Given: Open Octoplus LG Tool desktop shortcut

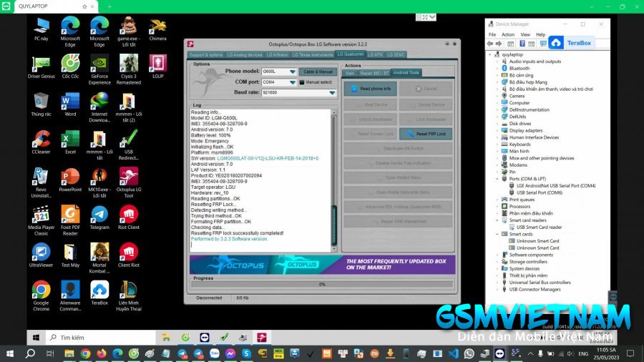Looking at the screenshot, I should [129, 182].
